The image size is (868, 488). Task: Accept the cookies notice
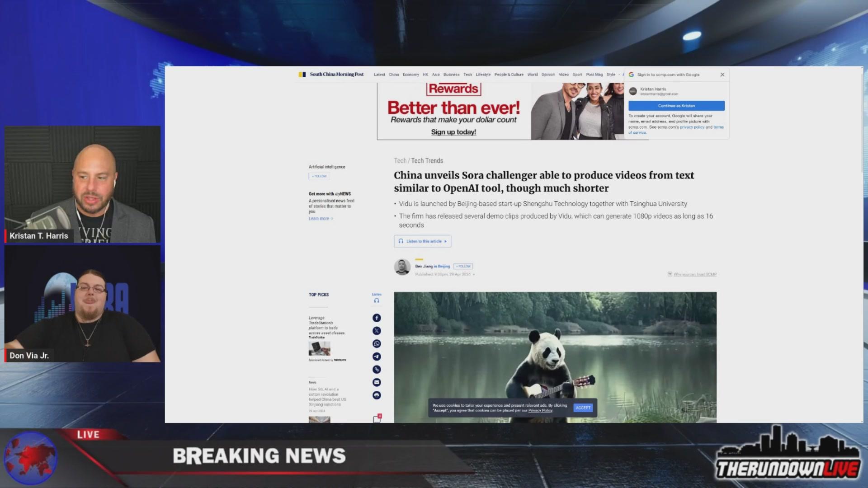[583, 408]
